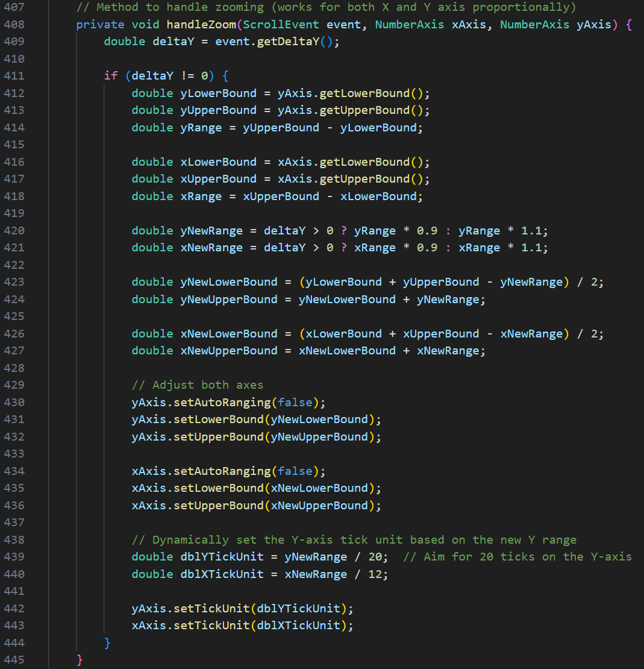
Task: Click the "Aim for 20 ticks" comment
Action: 517,557
